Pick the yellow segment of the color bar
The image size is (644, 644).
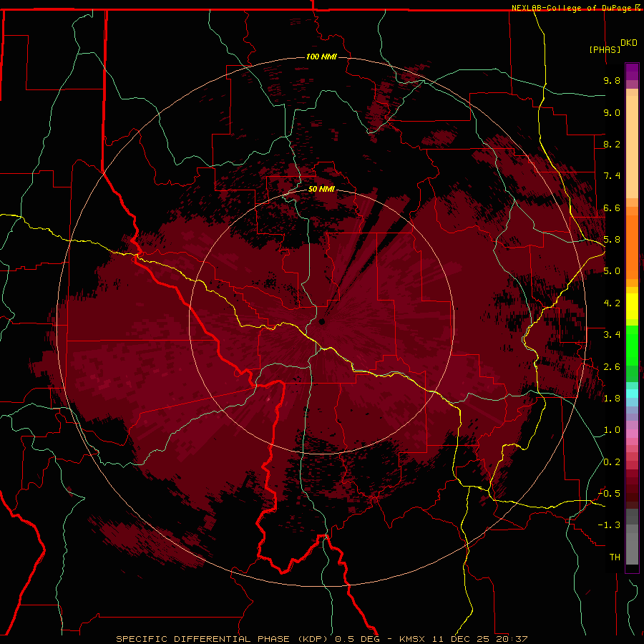(632, 306)
